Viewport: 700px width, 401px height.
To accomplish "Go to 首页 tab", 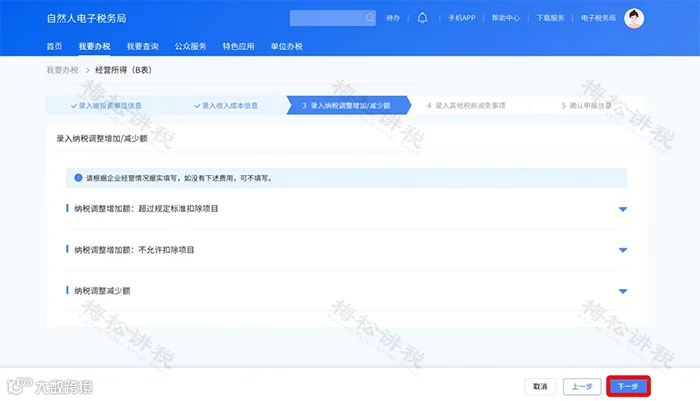I will (54, 46).
